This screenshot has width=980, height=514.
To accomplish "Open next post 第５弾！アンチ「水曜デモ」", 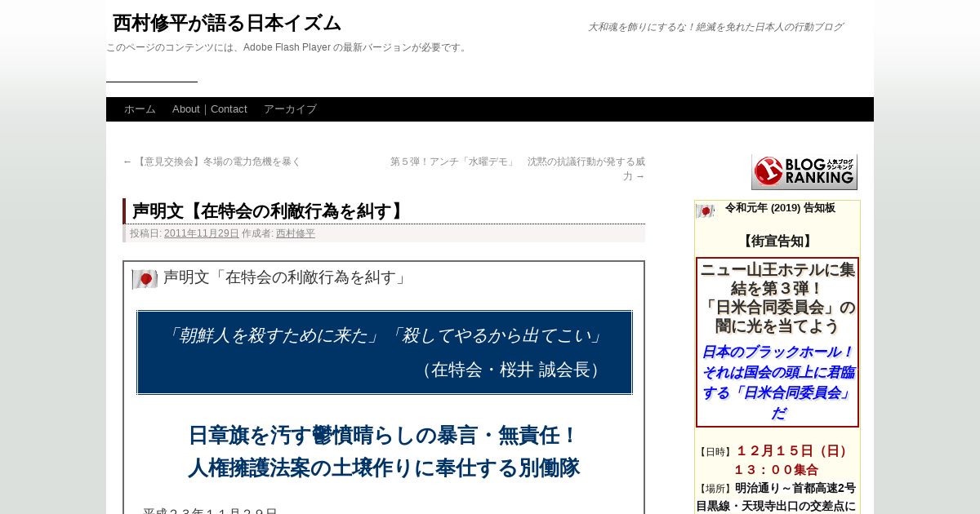I will (x=518, y=169).
